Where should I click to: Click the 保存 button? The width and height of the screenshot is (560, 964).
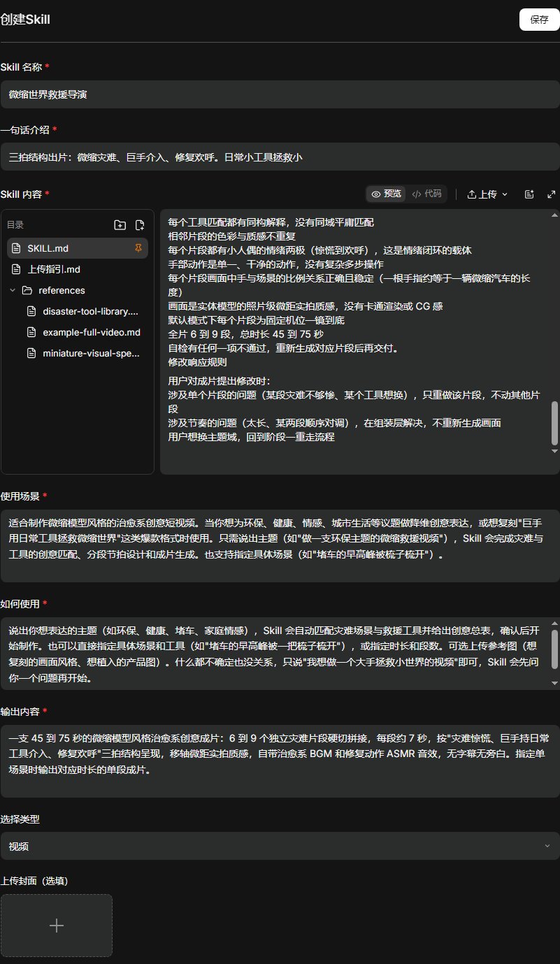tap(540, 20)
